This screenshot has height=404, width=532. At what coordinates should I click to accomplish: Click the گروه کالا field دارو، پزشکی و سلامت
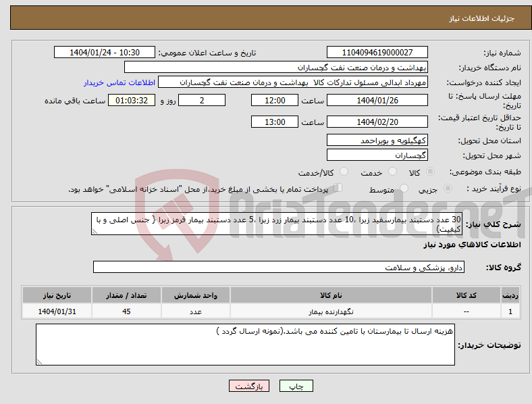(279, 267)
